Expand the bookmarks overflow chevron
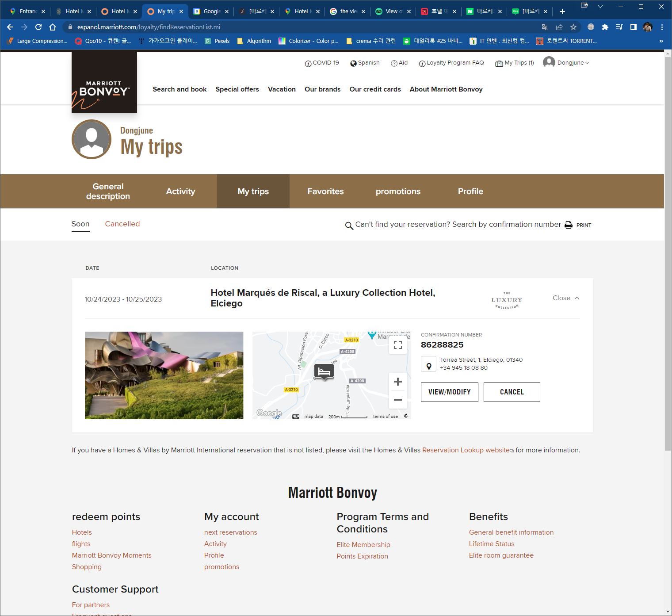 (x=661, y=41)
